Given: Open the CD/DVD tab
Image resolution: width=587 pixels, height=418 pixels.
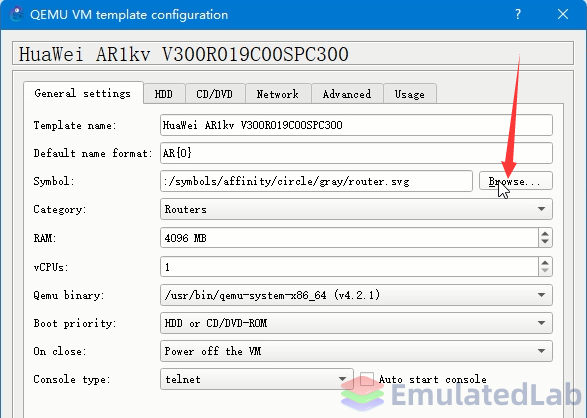Looking at the screenshot, I should pyautogui.click(x=215, y=94).
